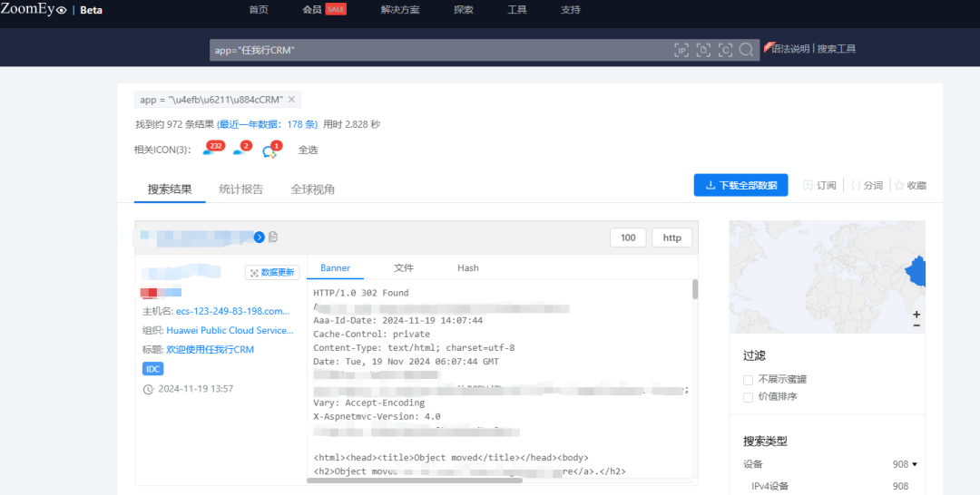Click the blue arrow icon beside blurred IP
The height and width of the screenshot is (495, 980).
260,238
